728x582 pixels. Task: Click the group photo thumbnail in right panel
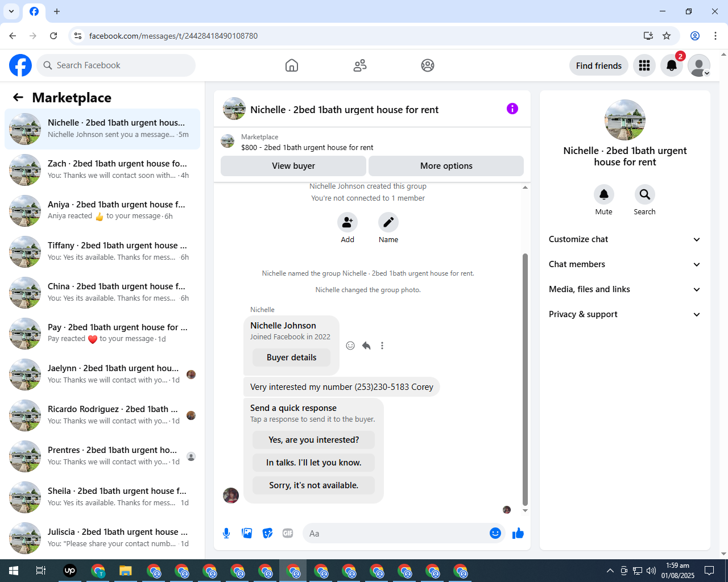[625, 120]
